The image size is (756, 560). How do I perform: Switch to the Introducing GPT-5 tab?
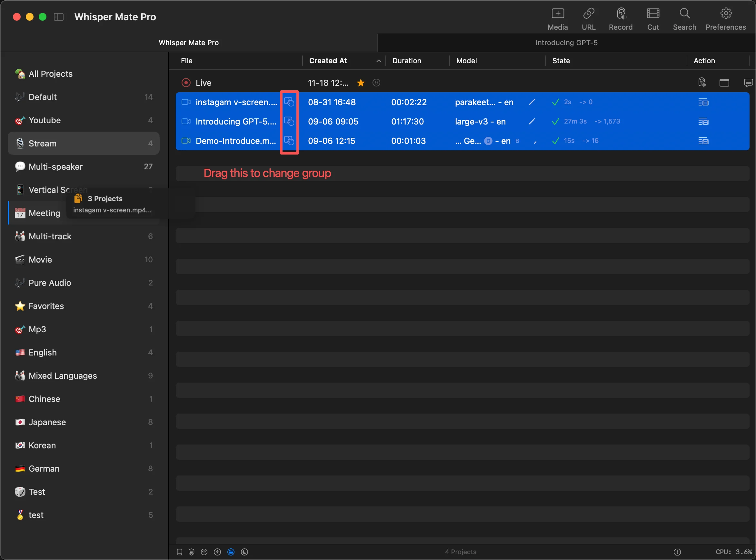click(x=567, y=43)
